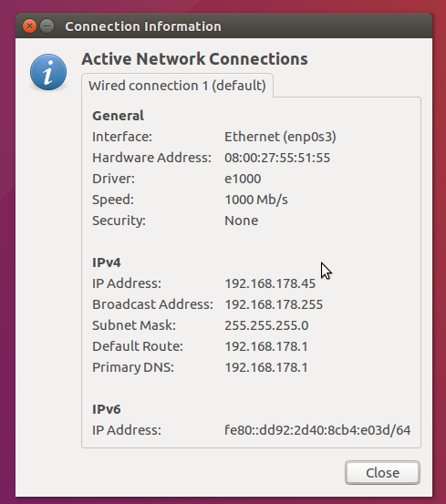Select the Wired connection 1 (default) tab

pos(177,86)
